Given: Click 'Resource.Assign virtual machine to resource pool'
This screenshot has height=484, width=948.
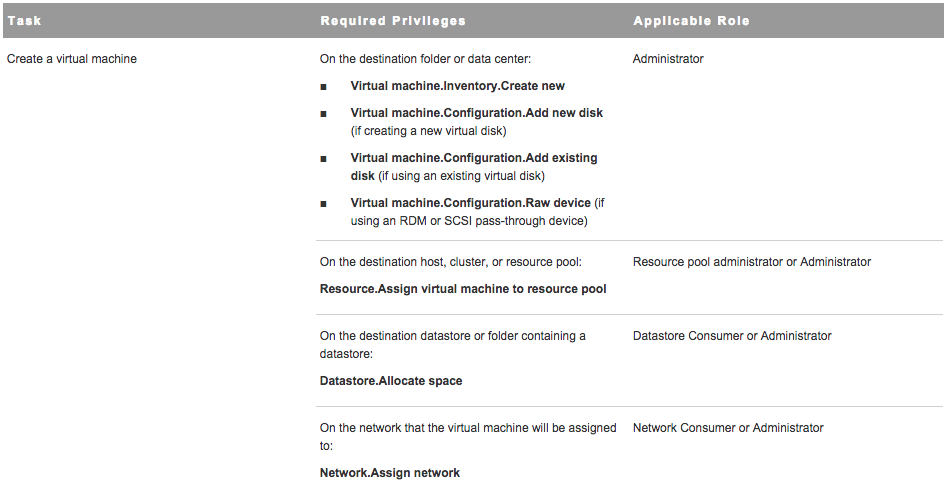Looking at the screenshot, I should pyautogui.click(x=463, y=289).
